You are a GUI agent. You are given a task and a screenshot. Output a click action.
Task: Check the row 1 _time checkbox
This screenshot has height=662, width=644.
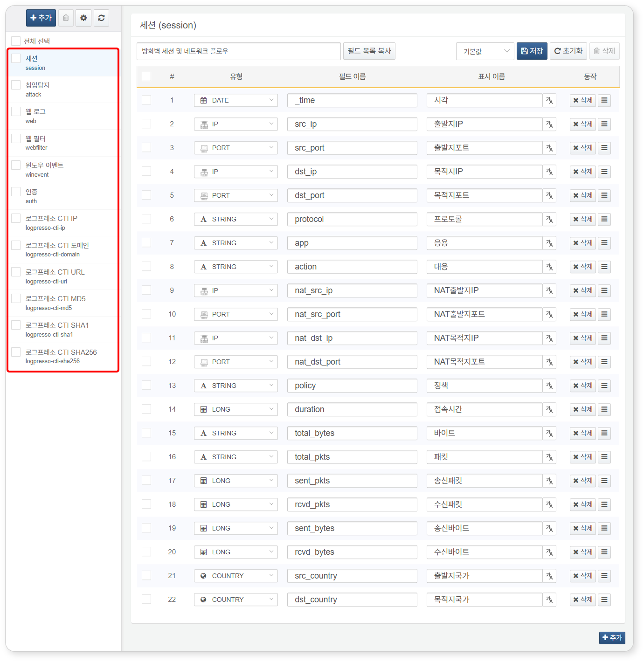point(146,100)
